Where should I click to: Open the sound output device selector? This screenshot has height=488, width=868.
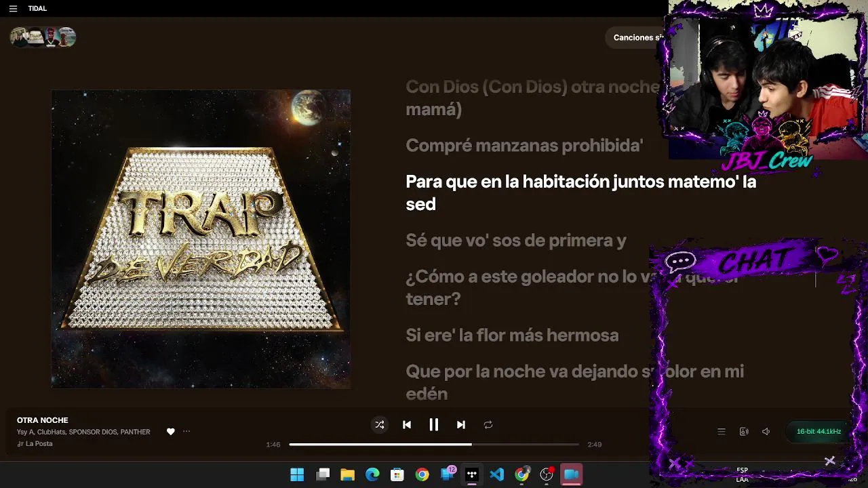point(744,432)
